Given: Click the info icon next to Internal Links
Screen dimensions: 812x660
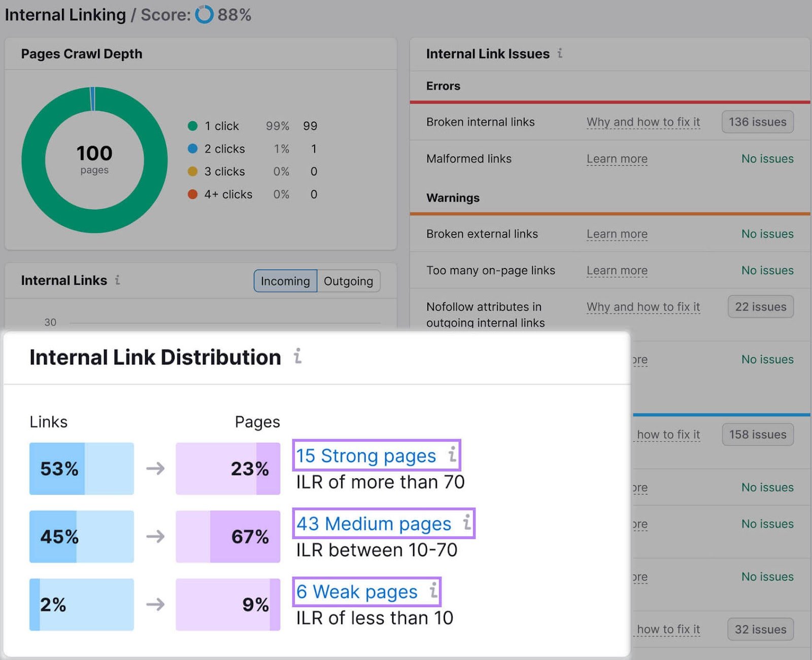Looking at the screenshot, I should 117,281.
